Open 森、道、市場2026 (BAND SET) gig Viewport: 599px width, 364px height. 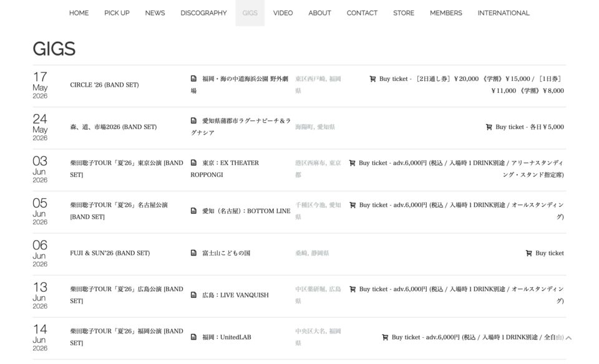click(x=114, y=127)
